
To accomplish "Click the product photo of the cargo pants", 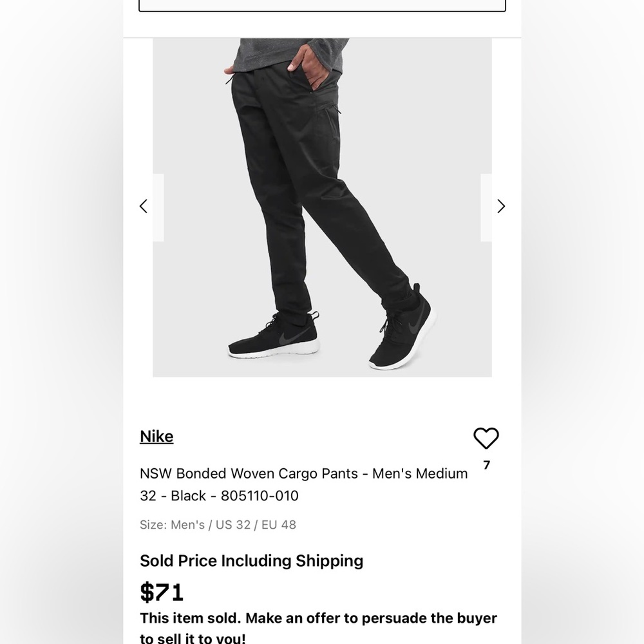I will (x=322, y=193).
